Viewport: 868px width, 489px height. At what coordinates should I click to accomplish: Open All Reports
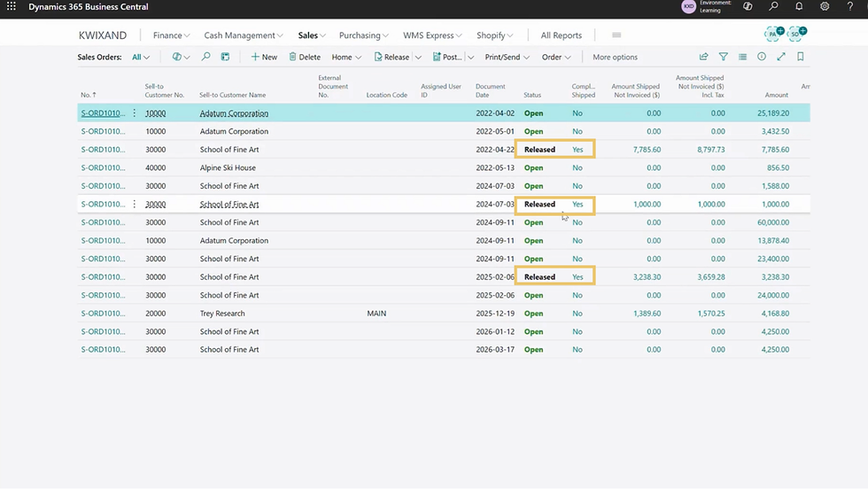coord(562,35)
